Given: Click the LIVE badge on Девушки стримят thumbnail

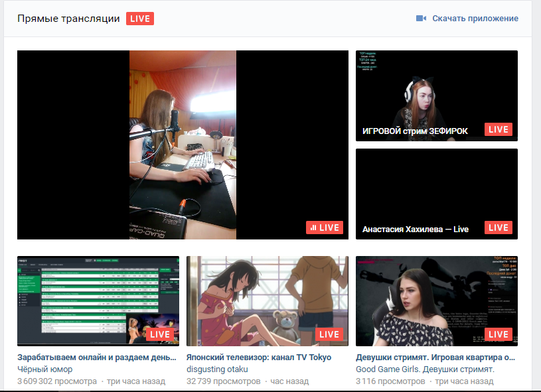Looking at the screenshot, I should point(498,334).
